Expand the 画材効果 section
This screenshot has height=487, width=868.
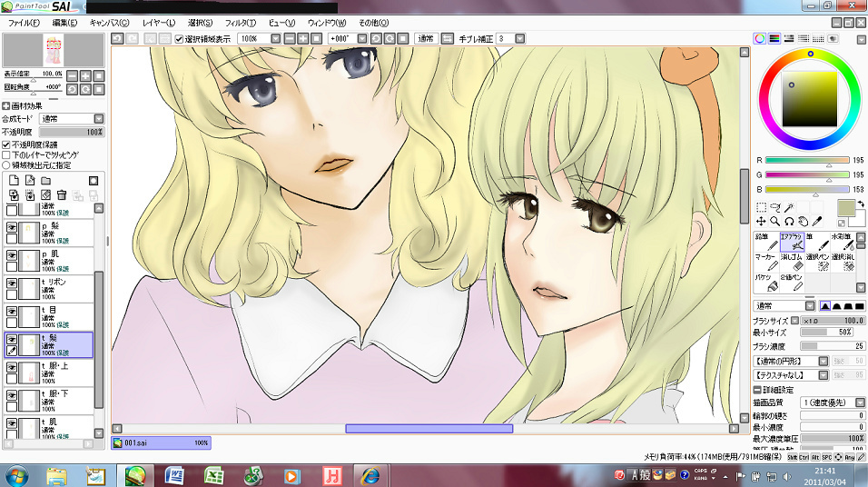(x=5, y=105)
